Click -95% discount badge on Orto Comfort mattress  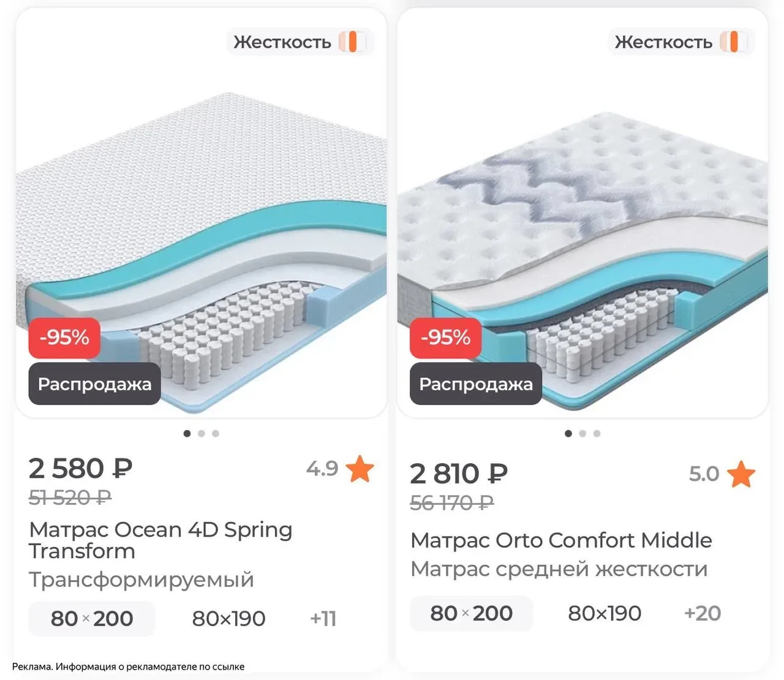coord(445,338)
